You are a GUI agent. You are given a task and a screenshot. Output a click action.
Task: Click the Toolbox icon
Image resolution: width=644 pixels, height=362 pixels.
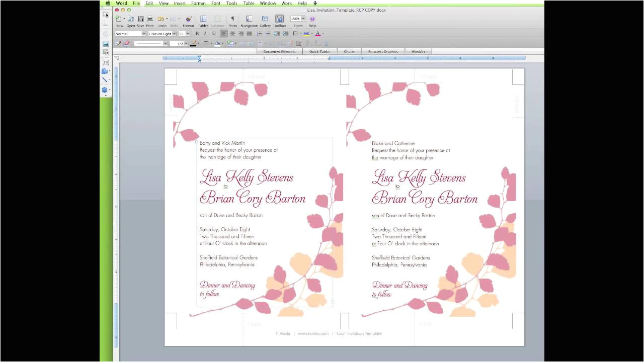tap(279, 19)
